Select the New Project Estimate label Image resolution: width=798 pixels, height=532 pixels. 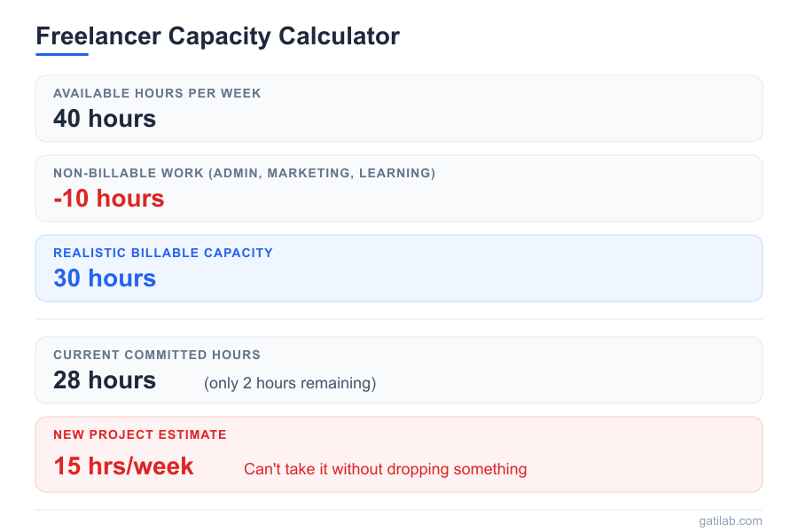(x=140, y=434)
